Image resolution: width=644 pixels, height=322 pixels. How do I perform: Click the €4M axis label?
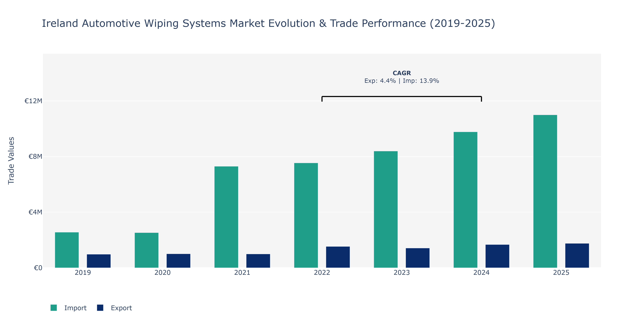[x=35, y=212]
